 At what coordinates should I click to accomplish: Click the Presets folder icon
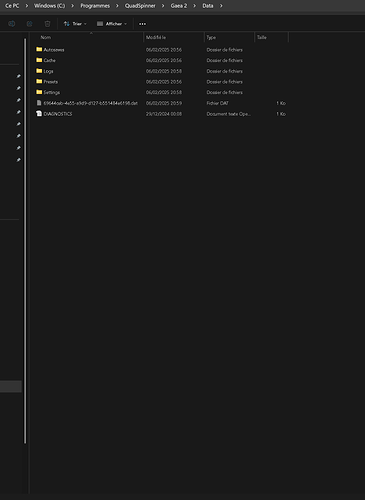click(x=39, y=81)
